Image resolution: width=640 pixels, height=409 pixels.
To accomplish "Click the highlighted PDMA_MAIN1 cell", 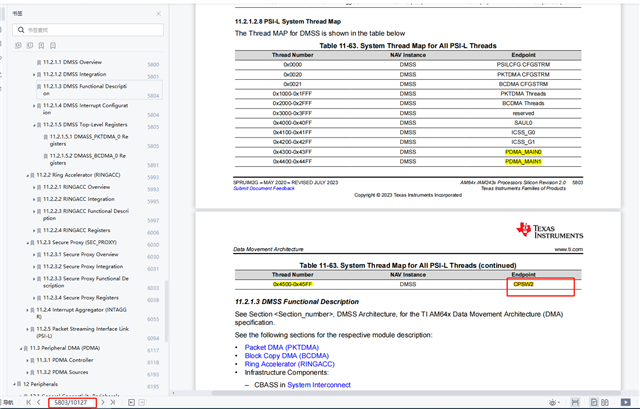I will pyautogui.click(x=523, y=162).
